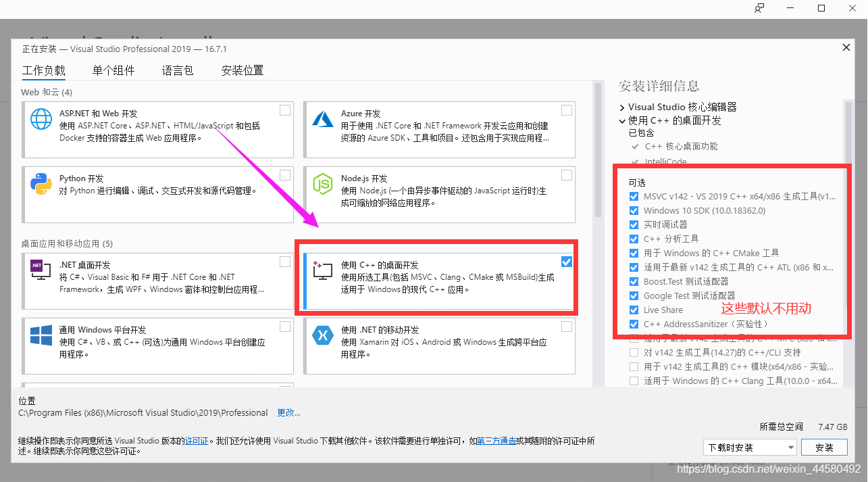The height and width of the screenshot is (482, 868).
Task: Enable the Azure development workload checkbox
Action: pyautogui.click(x=566, y=110)
